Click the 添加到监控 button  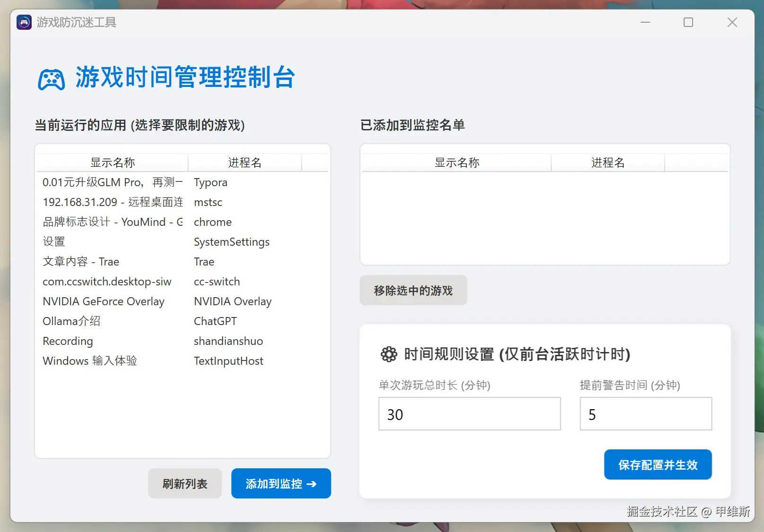[281, 483]
